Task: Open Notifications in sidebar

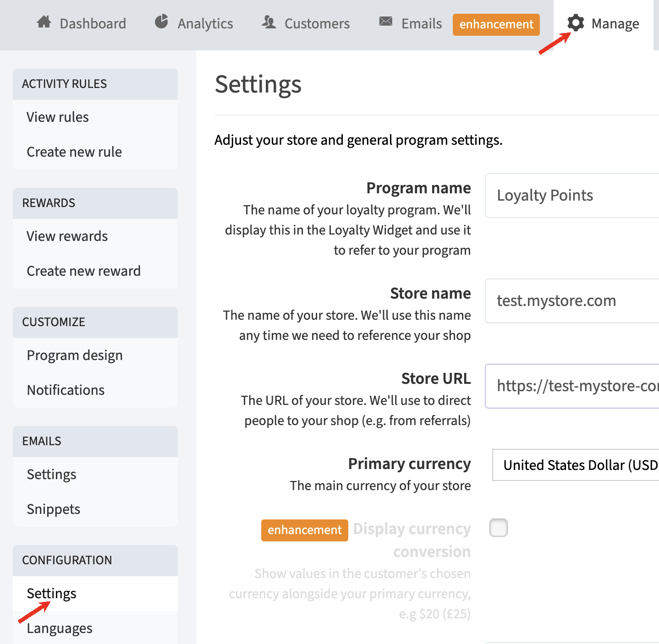Action: point(66,390)
